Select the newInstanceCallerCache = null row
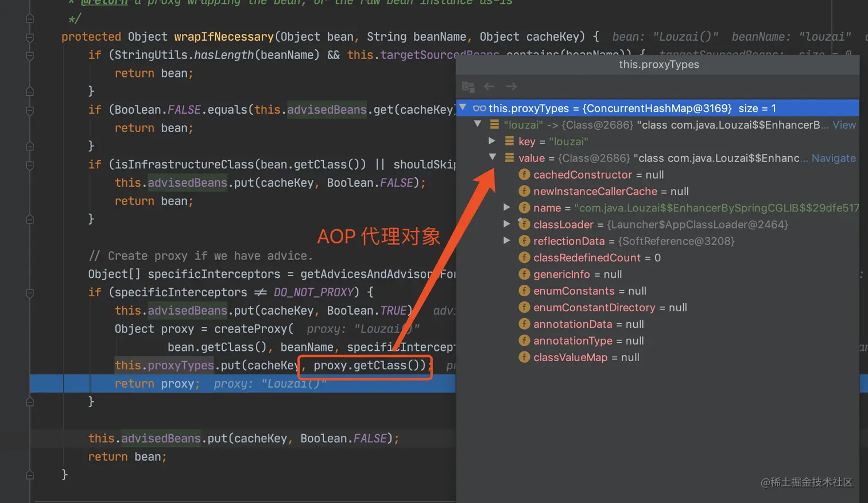The width and height of the screenshot is (868, 503). 657,191
